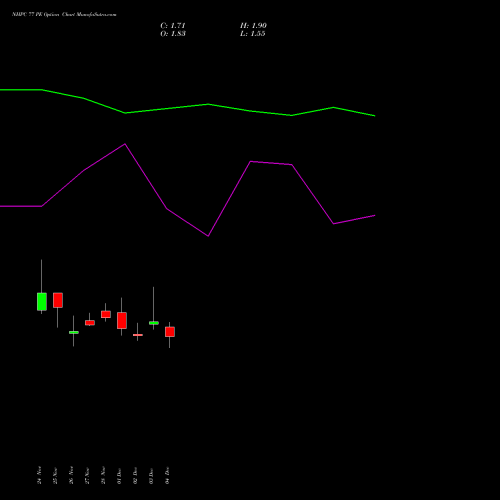Select the red candlestick for 04 Dec
Image resolution: width=500 pixels, height=500 pixels.
[x=170, y=332]
